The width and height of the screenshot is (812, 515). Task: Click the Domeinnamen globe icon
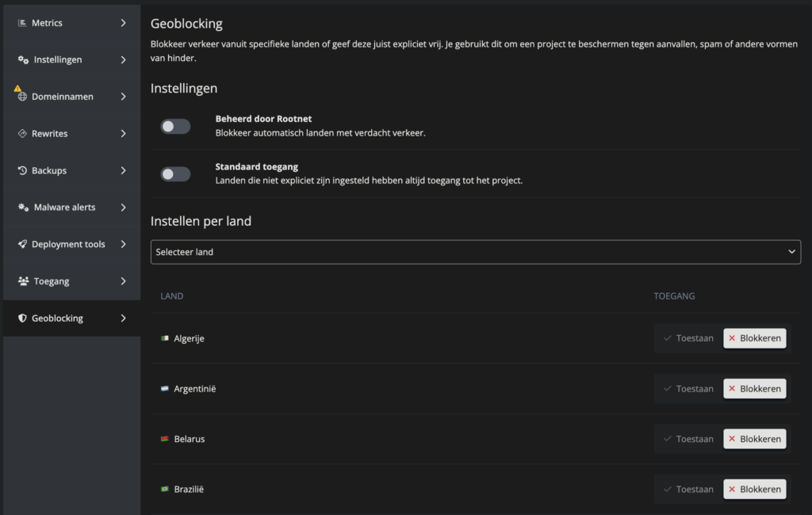coord(22,97)
